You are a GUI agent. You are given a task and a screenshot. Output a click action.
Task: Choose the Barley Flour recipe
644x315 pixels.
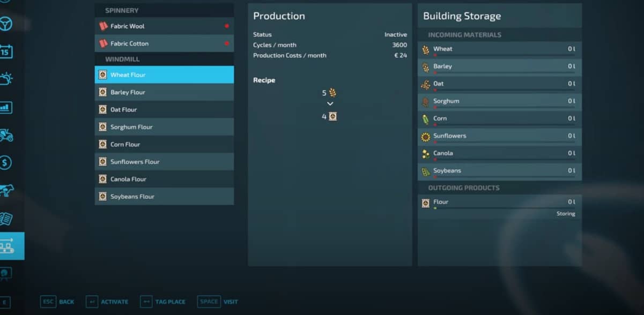coord(164,92)
